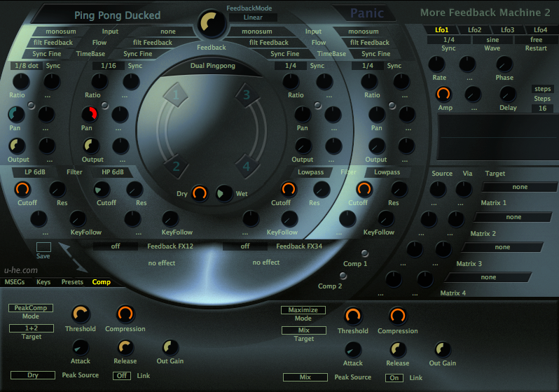Open the LFO sine Wave selector

click(492, 40)
